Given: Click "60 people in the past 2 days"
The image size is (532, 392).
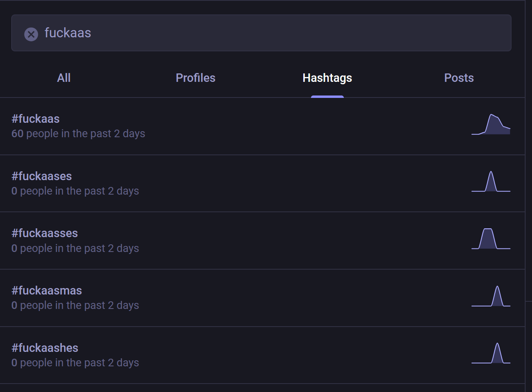Looking at the screenshot, I should 78,134.
